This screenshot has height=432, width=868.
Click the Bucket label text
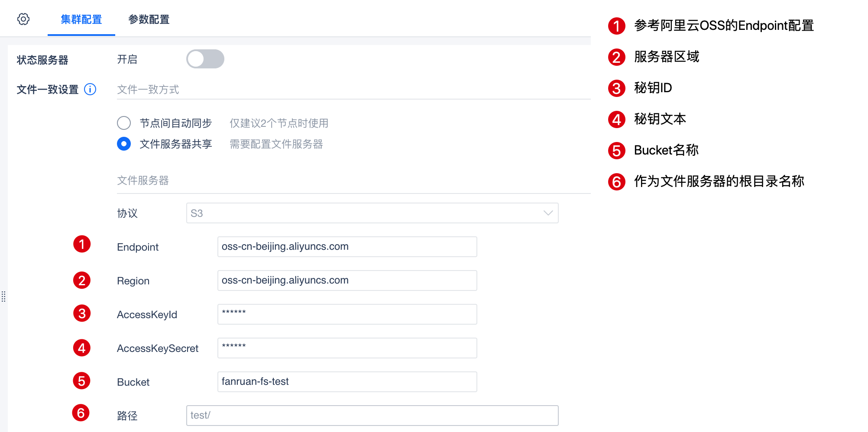(x=133, y=382)
